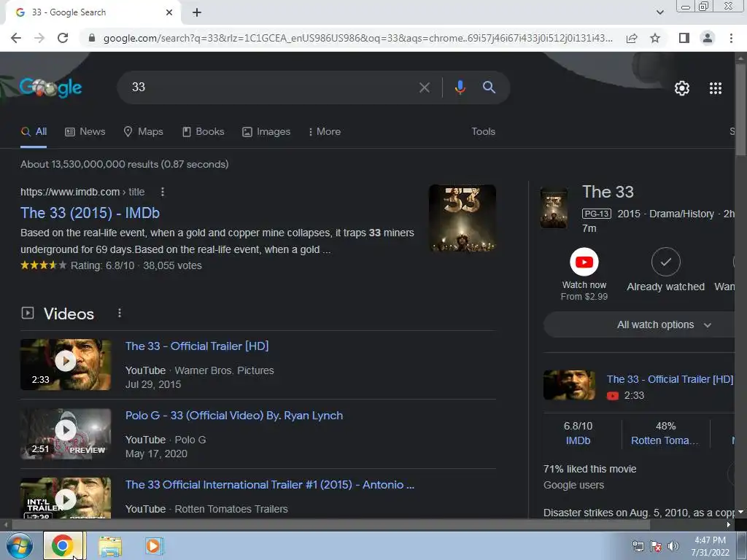
Task: Click the browser back arrow
Action: tap(16, 38)
